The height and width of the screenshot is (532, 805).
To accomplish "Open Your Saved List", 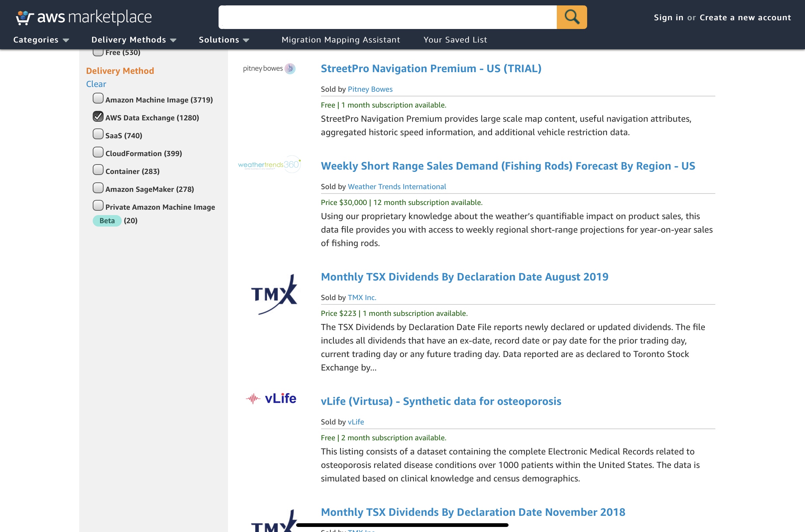I will [455, 40].
